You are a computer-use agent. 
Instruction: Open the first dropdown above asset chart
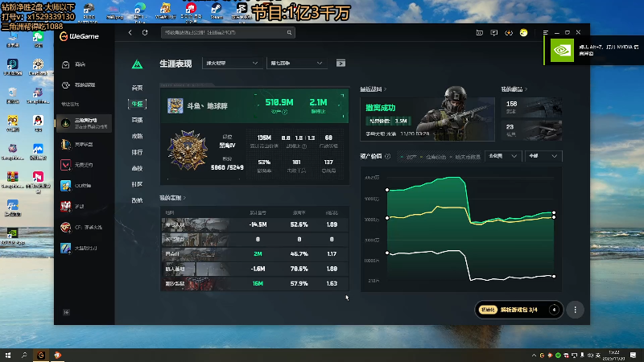(x=503, y=156)
